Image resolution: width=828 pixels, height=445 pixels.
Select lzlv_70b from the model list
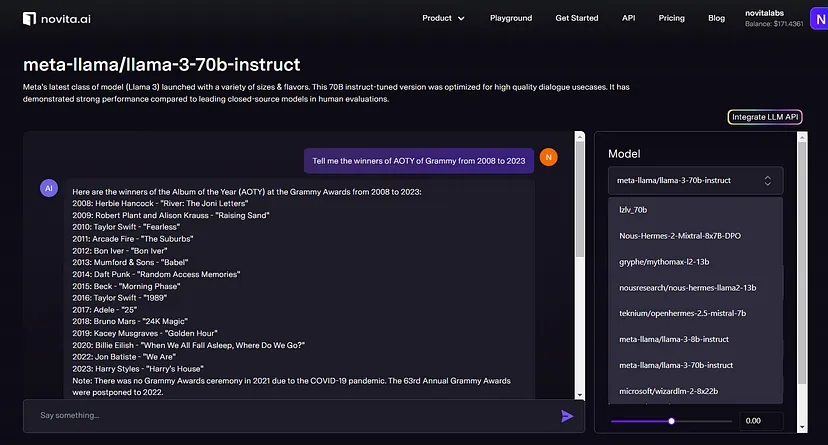695,210
